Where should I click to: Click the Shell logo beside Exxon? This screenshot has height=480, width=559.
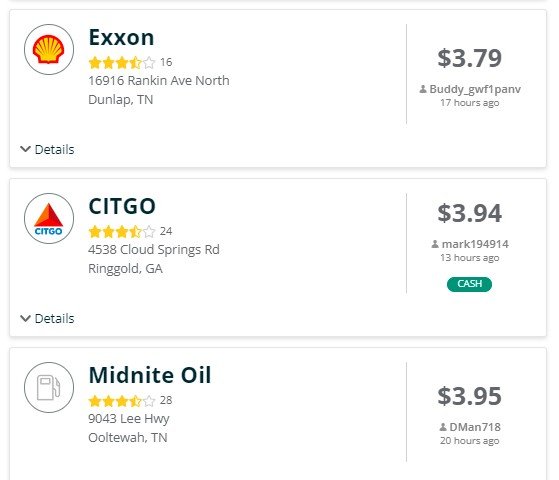coord(49,49)
